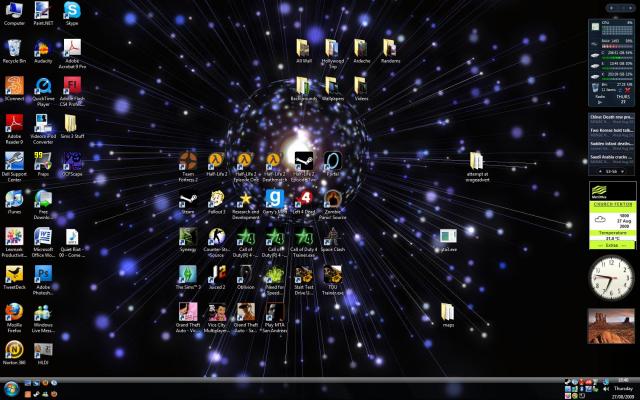
Task: Launch the Oblivion shortcut
Action: [x=246, y=276]
